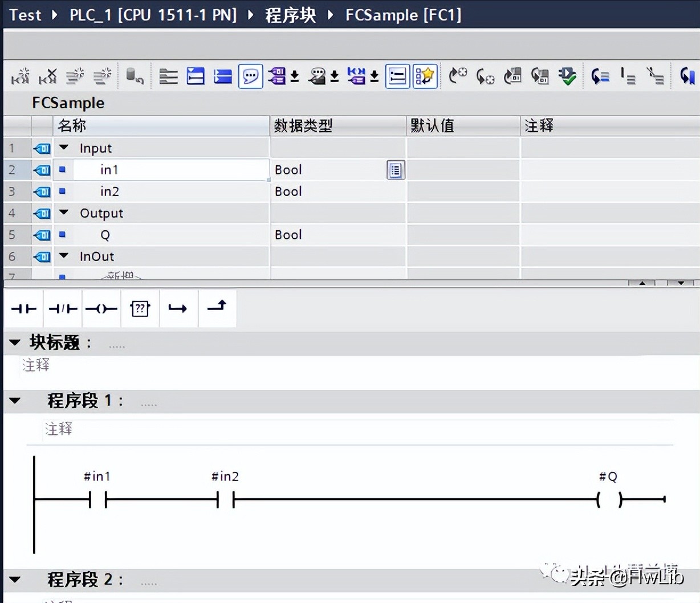This screenshot has height=603, width=700.
Task: Insert an empty box instruction
Action: (140, 309)
